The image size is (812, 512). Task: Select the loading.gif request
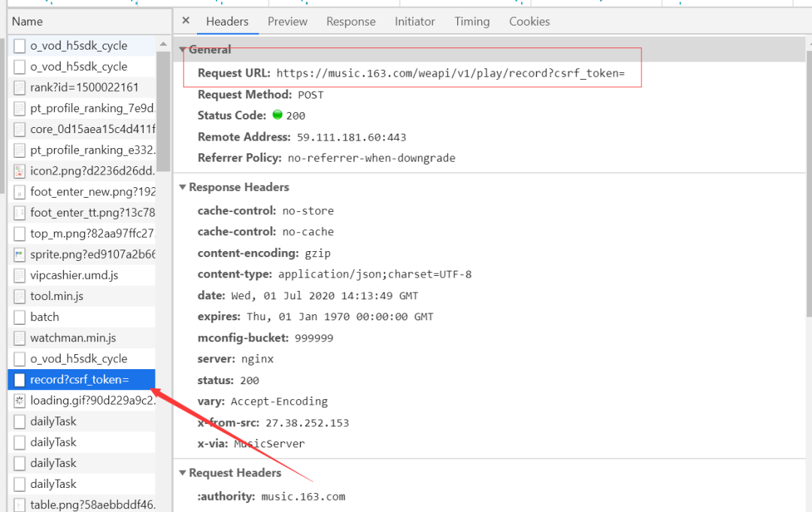tap(82, 401)
